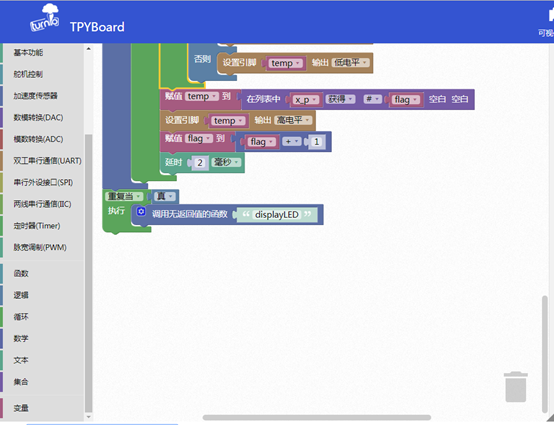Click the displayLED function name field
554x425 pixels.
click(x=277, y=214)
